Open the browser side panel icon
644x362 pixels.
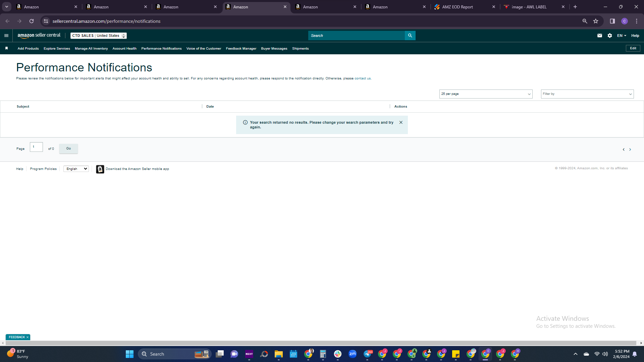612,21
